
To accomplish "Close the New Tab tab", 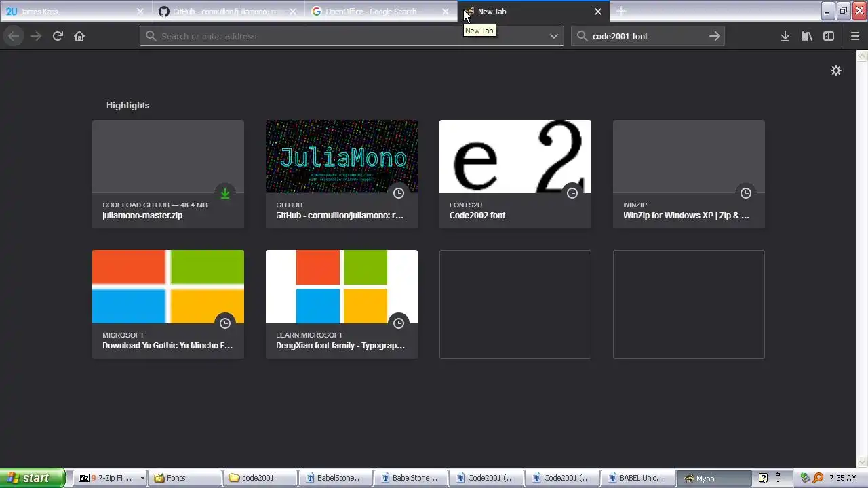I will click(x=598, y=12).
